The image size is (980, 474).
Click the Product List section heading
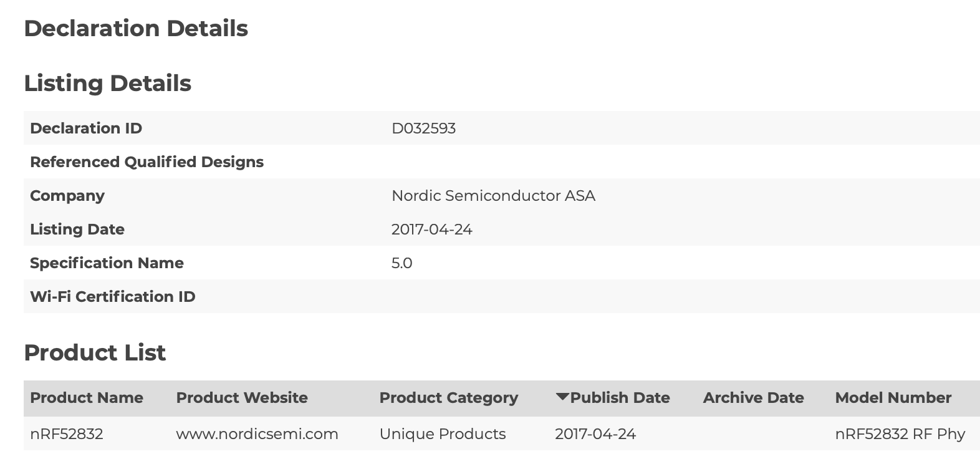tap(95, 353)
